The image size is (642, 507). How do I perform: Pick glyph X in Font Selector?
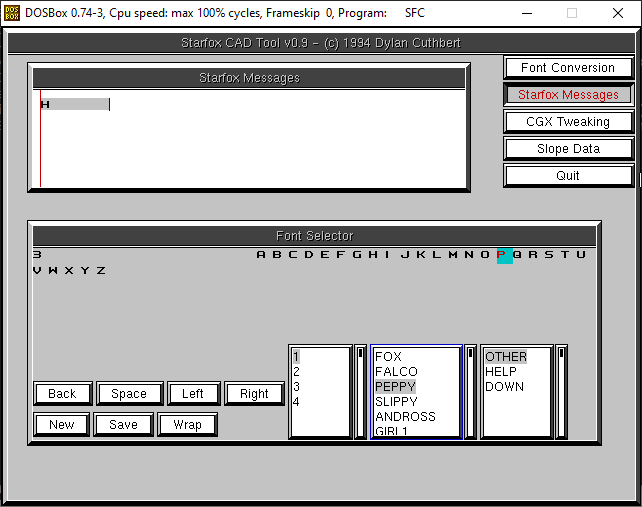point(69,271)
